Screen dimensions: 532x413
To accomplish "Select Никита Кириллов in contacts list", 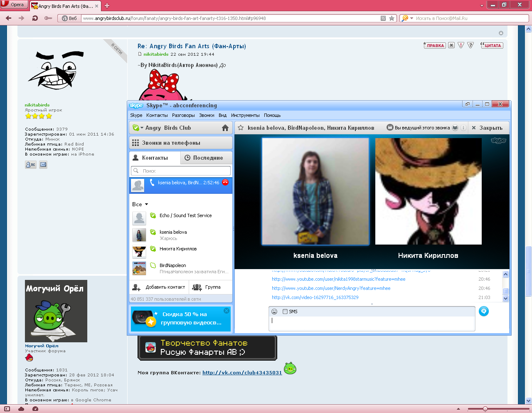I will (x=181, y=252).
